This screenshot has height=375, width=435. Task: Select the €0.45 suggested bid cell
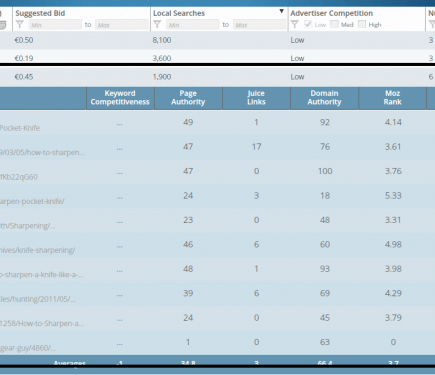coord(24,77)
